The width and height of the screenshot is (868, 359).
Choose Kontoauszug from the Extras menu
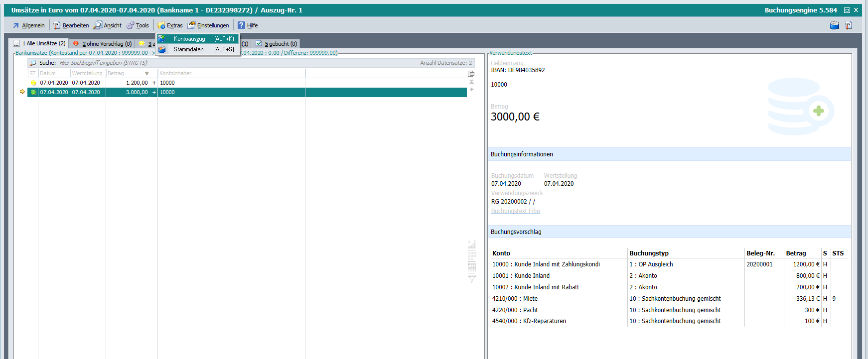tap(189, 39)
